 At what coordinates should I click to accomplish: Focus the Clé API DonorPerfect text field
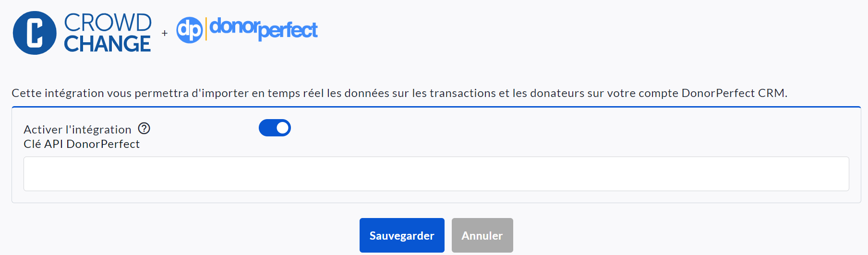(x=436, y=174)
